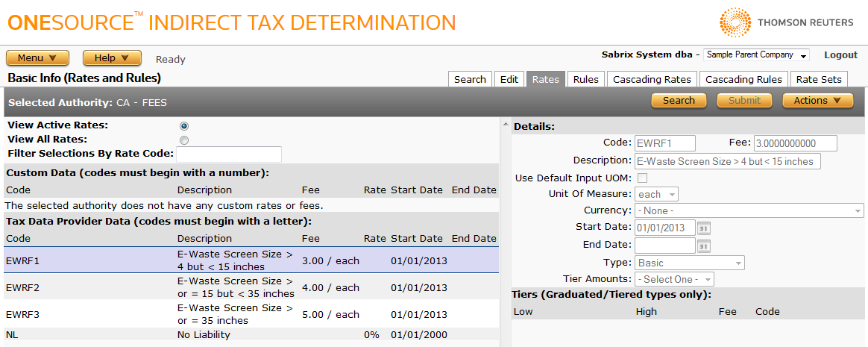Open the Actions menu button
The height and width of the screenshot is (347, 868).
(x=817, y=101)
